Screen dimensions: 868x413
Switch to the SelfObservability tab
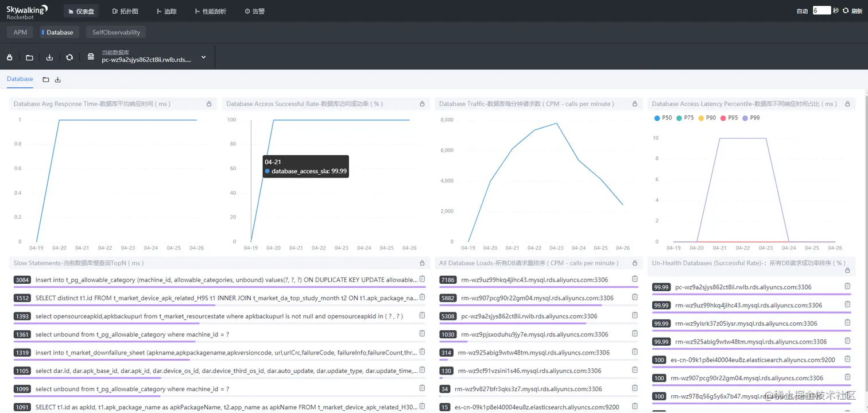[x=116, y=32]
